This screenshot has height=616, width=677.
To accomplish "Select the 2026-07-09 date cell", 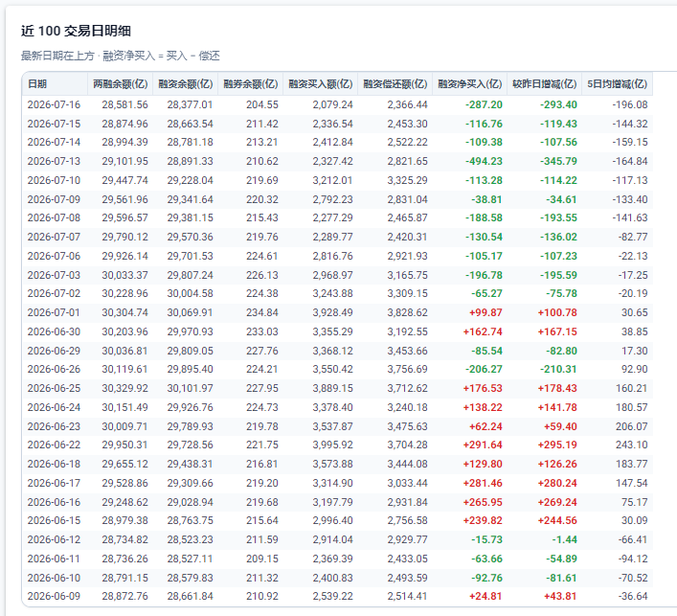I will pyautogui.click(x=54, y=199).
